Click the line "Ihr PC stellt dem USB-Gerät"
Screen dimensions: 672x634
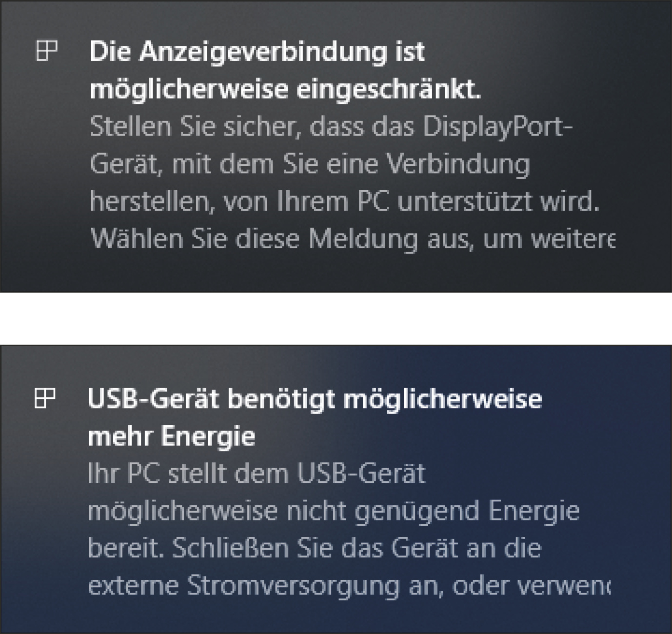pos(257,474)
